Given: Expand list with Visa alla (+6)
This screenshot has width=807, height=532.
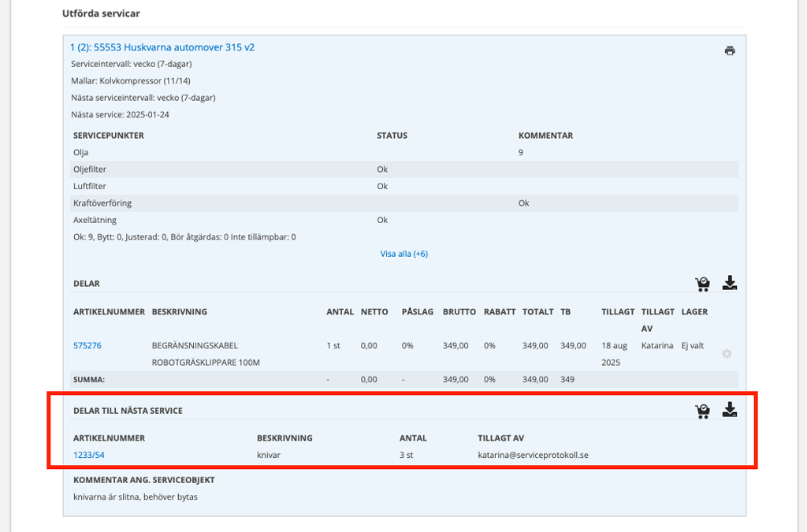Looking at the screenshot, I should (x=404, y=254).
